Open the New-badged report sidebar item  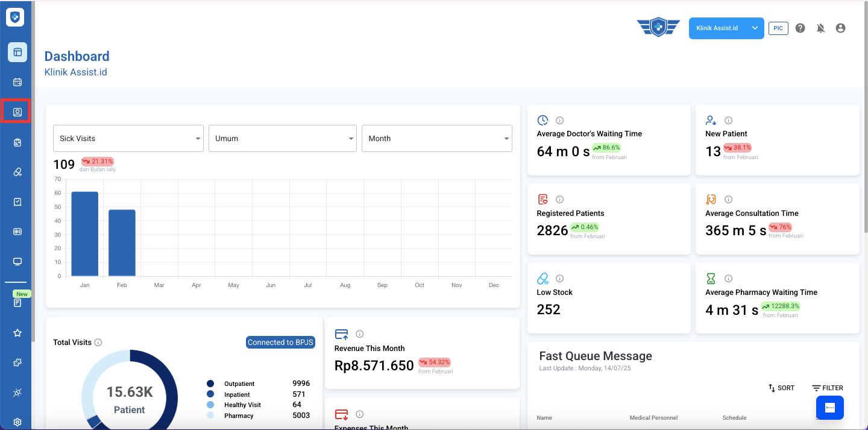(x=17, y=302)
